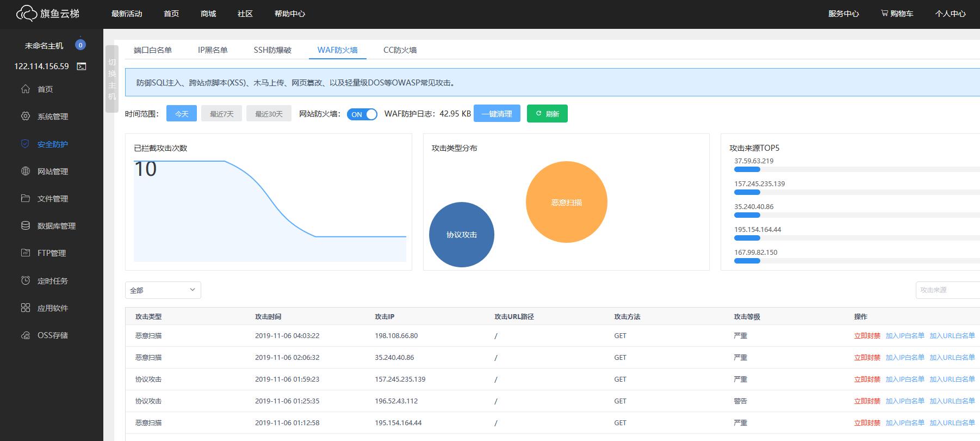Click 加入URL白名单 for 157.245.235.139 row
Viewport: 980px width, 441px height.
[x=952, y=379]
